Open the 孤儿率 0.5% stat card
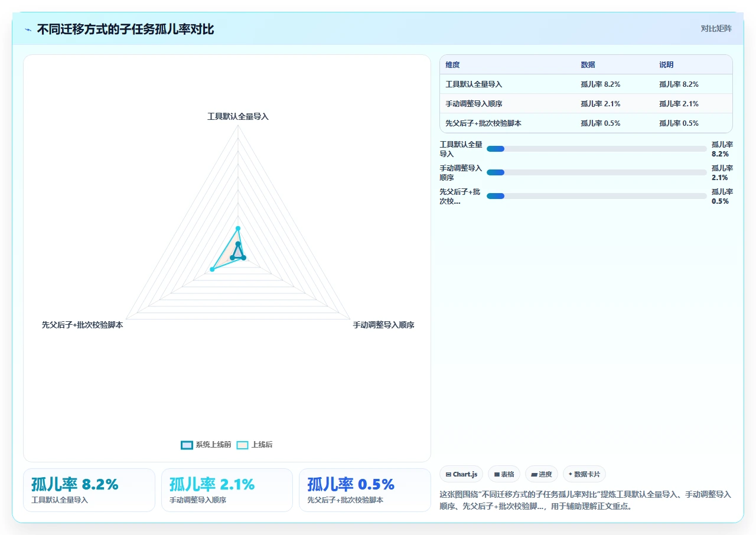This screenshot has height=535, width=756. [365, 490]
